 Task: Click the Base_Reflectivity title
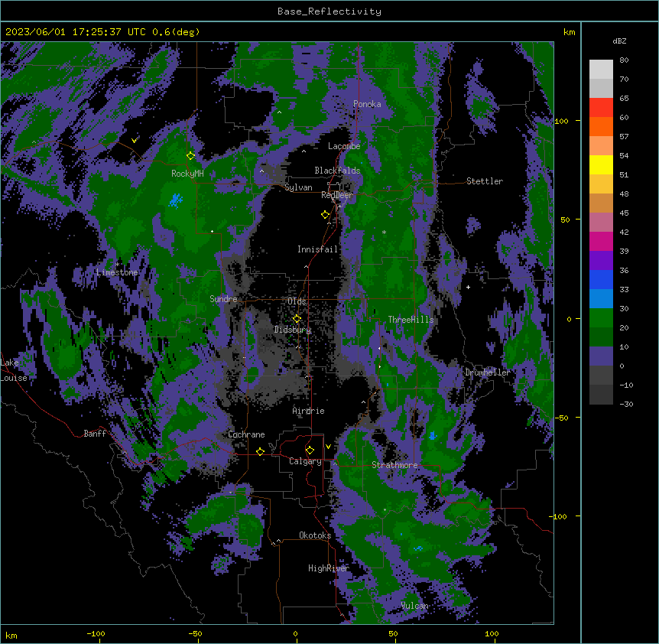pos(329,11)
